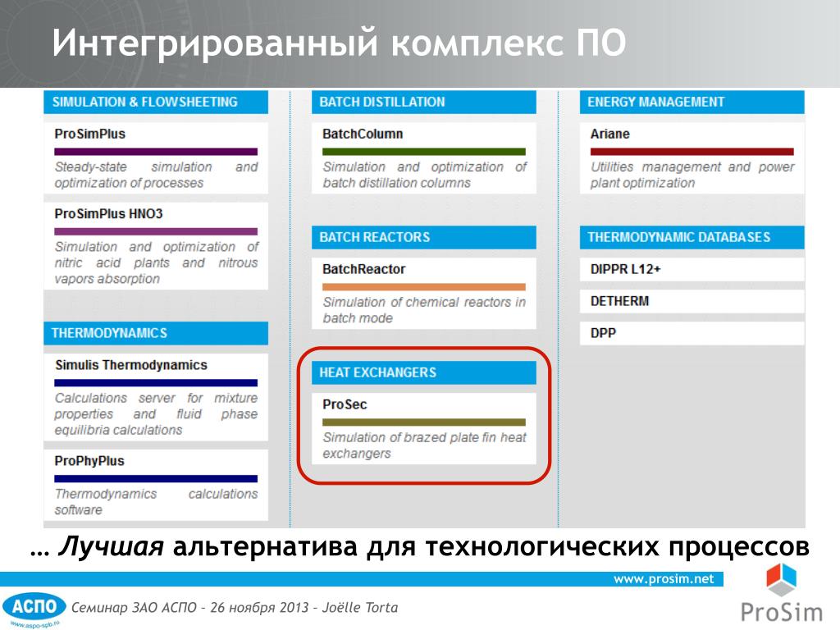Click 'Utilities management and power' description
The height and width of the screenshot is (630, 840).
click(692, 167)
